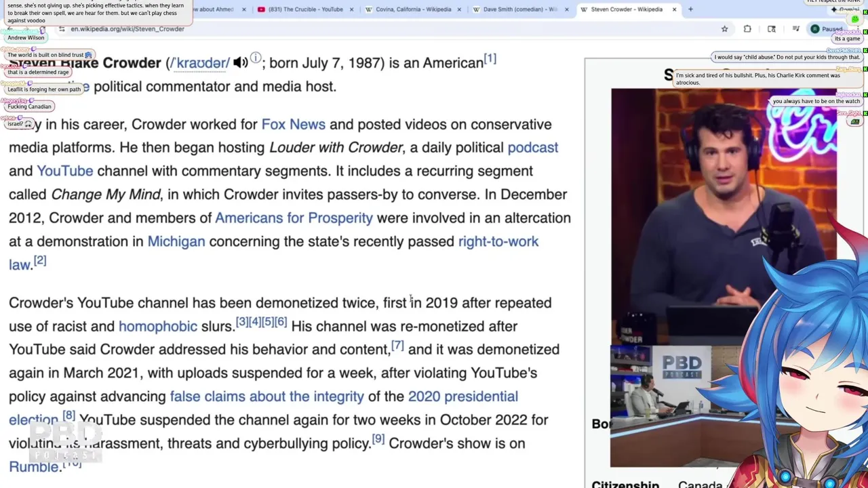The height and width of the screenshot is (488, 868).
Task: Open citation reference [1]
Action: point(490,60)
